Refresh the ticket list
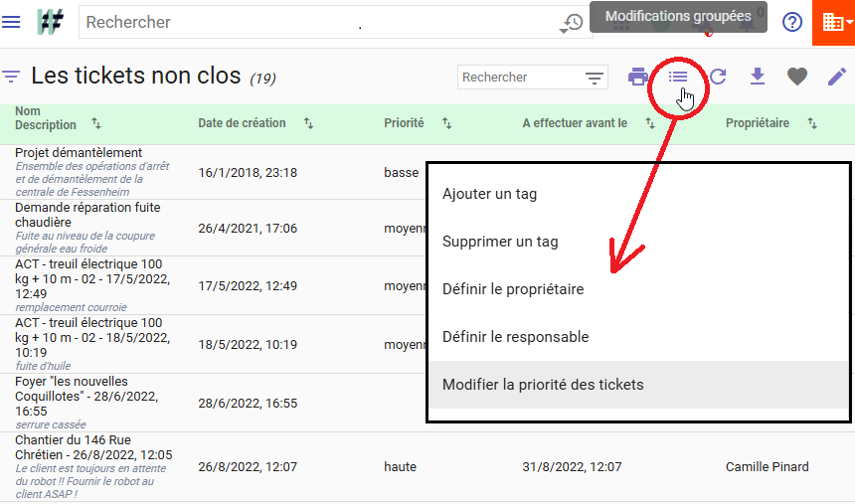Viewport: 855px width, 504px height. pyautogui.click(x=718, y=77)
